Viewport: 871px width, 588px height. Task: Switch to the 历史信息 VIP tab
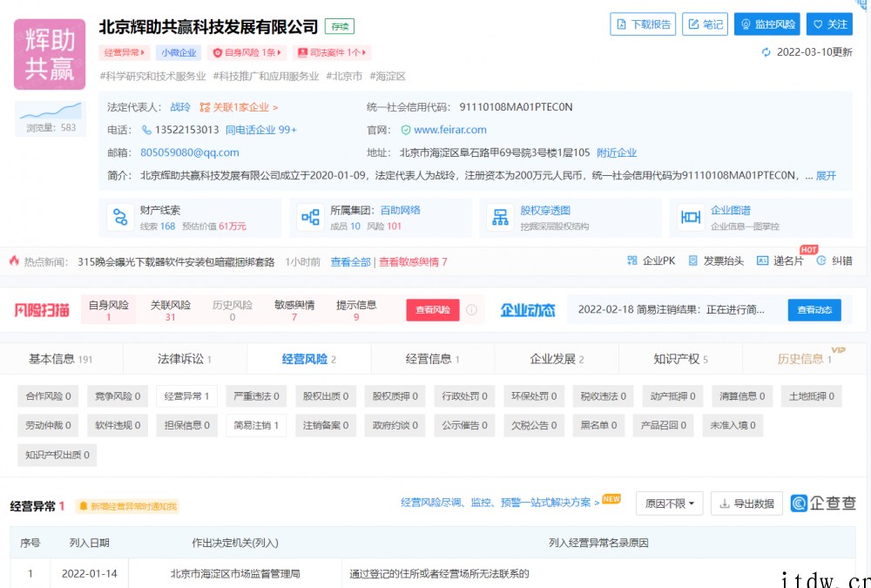(x=804, y=359)
